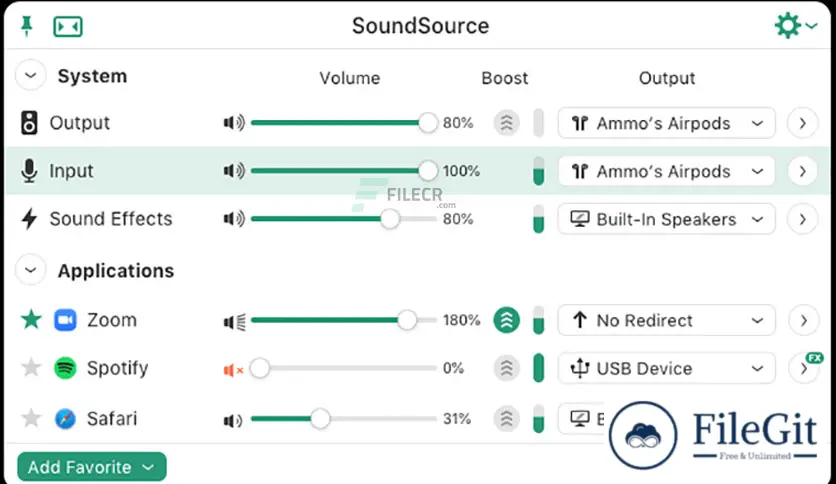
Task: Click the Input level meter
Action: (x=538, y=171)
